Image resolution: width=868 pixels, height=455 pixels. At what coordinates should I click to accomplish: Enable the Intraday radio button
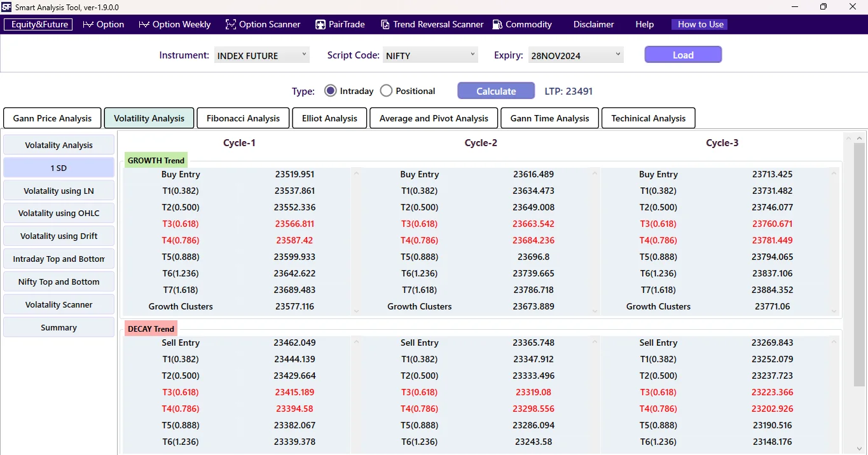(330, 90)
